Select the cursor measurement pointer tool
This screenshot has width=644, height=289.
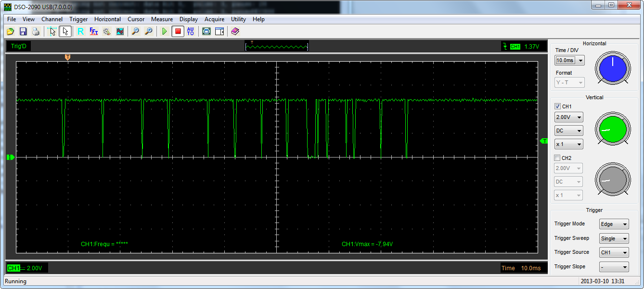[52, 31]
